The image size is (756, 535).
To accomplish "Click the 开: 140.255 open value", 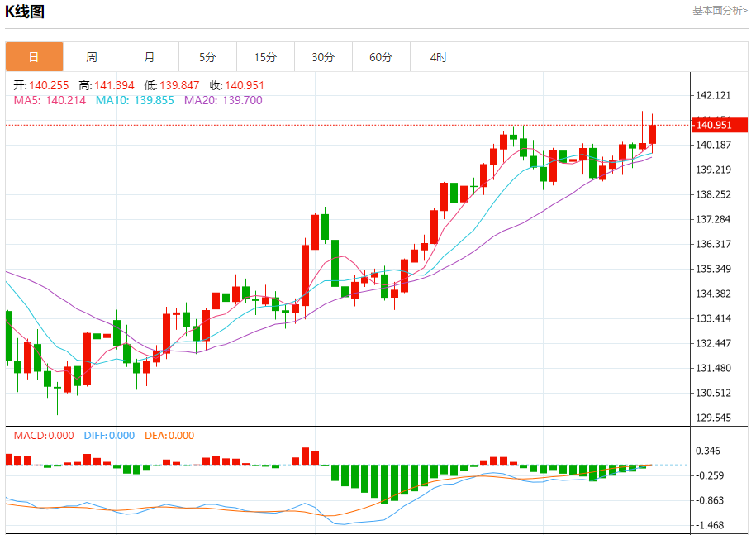I will (41, 85).
